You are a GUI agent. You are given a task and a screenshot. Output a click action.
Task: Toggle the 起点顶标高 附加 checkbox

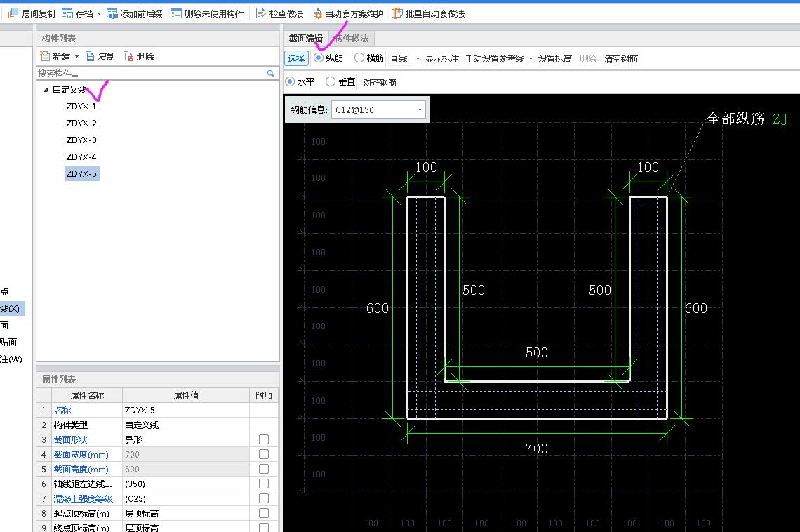(264, 513)
